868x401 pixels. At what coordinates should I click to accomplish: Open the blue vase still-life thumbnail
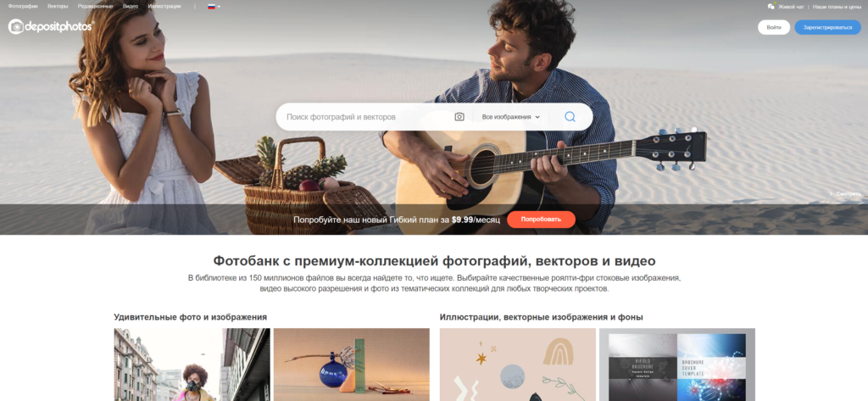coord(352,365)
